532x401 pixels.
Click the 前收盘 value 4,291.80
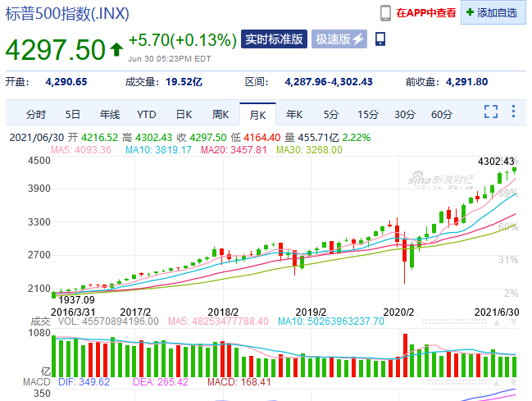pos(467,82)
